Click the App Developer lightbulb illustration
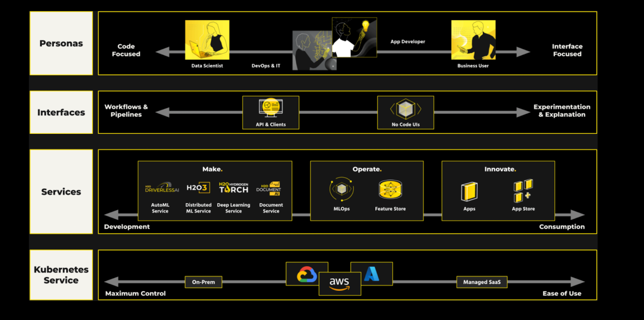This screenshot has height=320, width=644. [354, 37]
